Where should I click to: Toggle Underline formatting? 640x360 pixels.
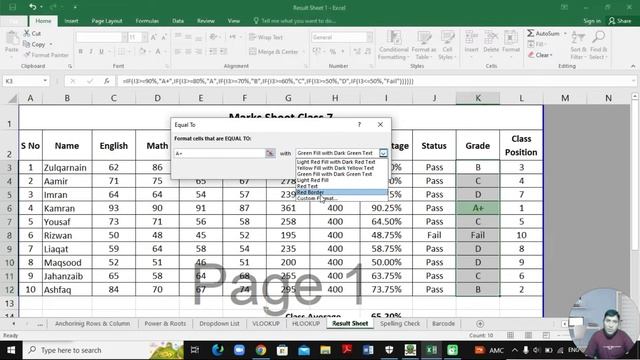coord(101,51)
